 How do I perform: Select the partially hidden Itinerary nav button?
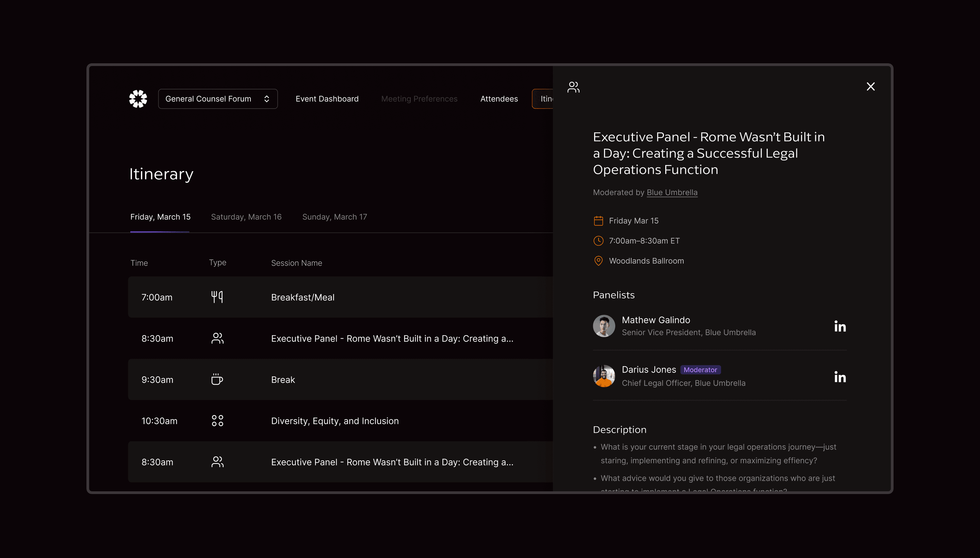point(543,99)
